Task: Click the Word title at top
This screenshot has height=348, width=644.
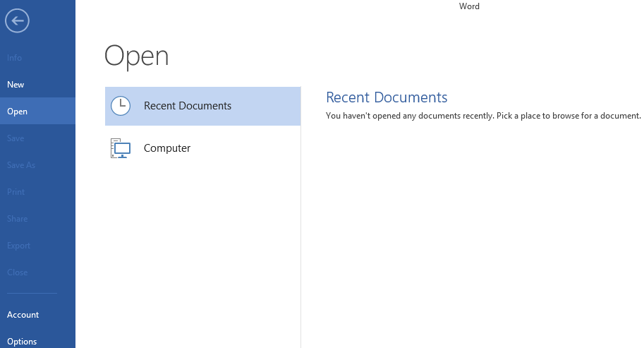Action: (x=469, y=6)
